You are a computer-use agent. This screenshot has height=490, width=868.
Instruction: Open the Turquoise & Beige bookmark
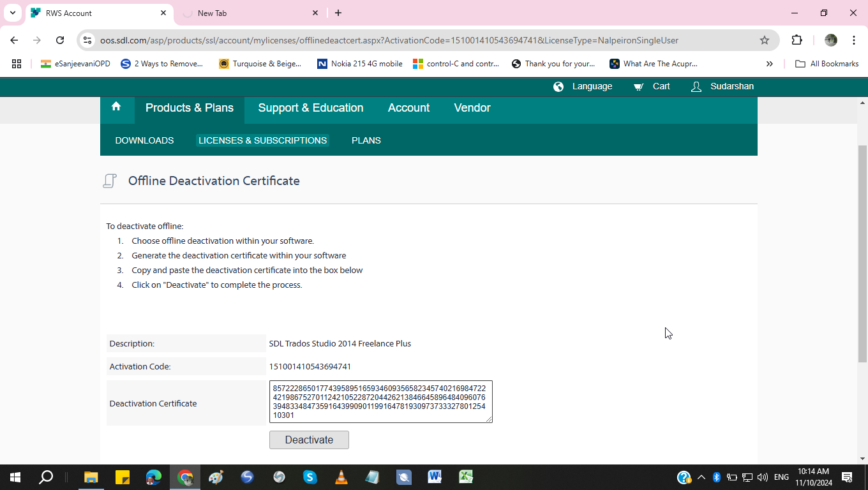(260, 64)
